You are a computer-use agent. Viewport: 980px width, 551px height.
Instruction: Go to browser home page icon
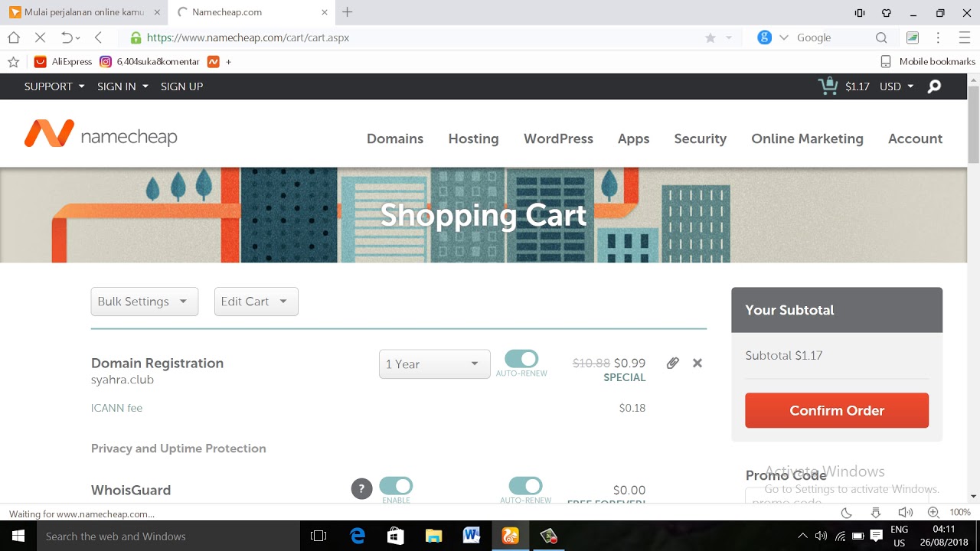coord(13,37)
